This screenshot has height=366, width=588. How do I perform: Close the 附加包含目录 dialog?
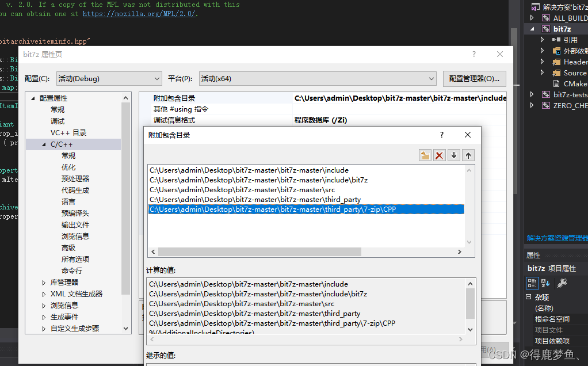(x=468, y=135)
